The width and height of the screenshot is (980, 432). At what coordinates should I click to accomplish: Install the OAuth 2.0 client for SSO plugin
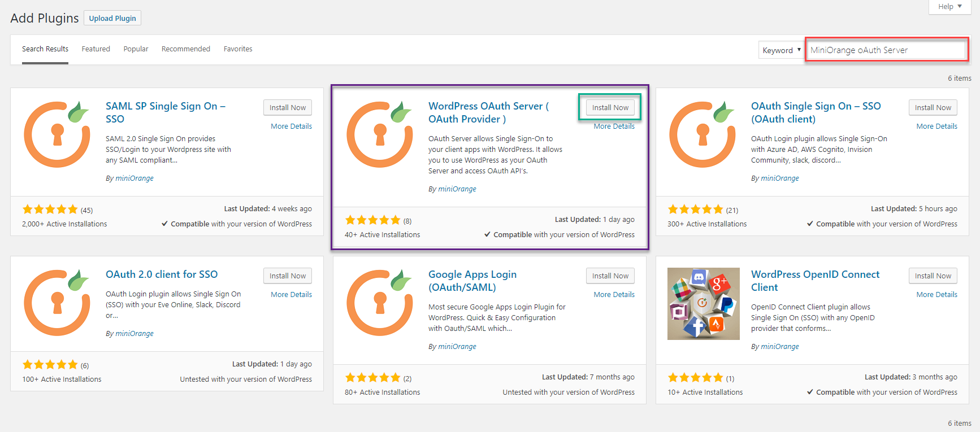point(288,276)
